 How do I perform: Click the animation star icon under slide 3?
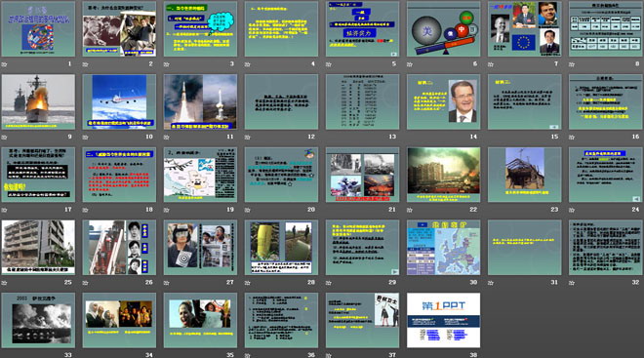click(166, 64)
